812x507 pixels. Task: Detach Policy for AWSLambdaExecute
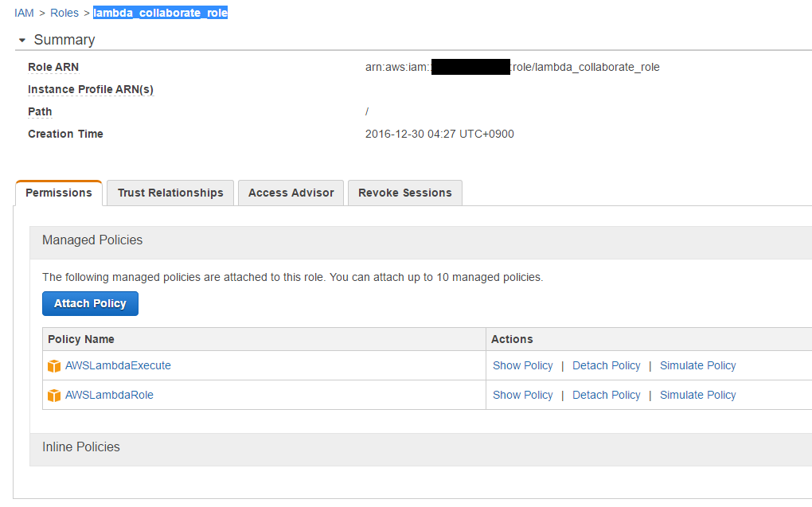[x=607, y=365]
